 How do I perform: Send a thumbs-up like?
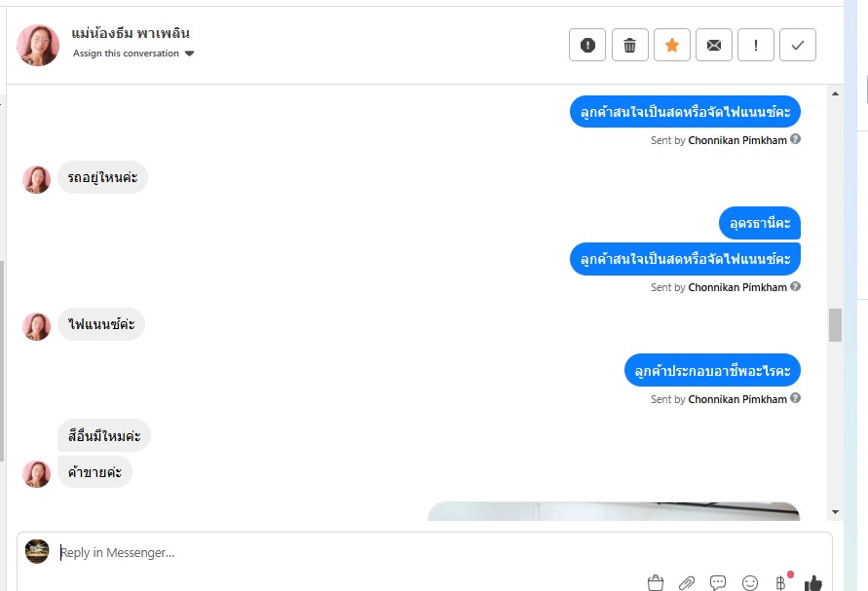coord(813,582)
